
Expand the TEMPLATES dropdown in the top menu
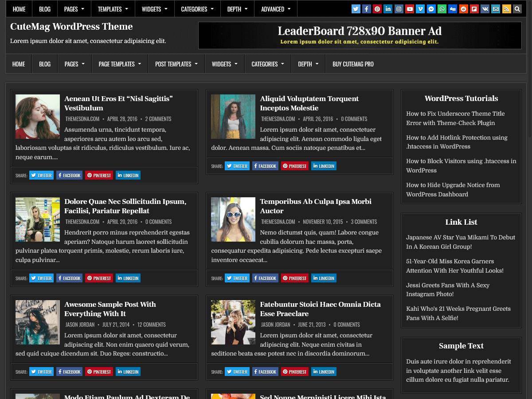click(110, 8)
